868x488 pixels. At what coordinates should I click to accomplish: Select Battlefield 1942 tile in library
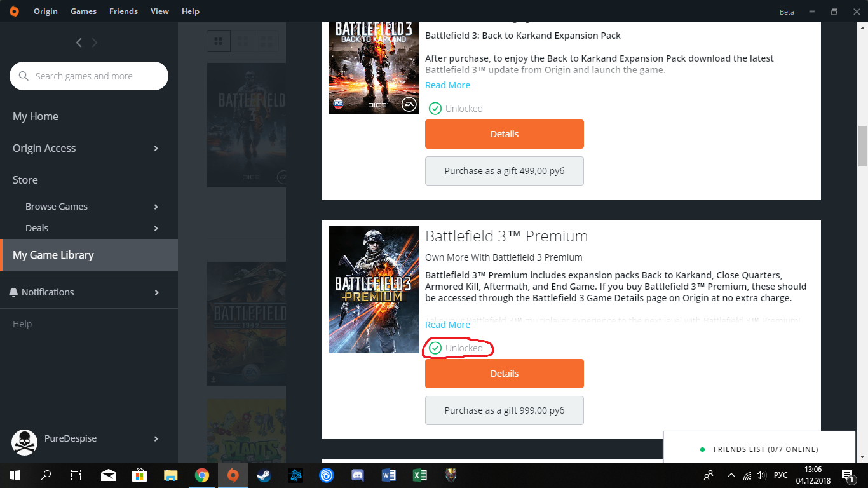(x=247, y=323)
